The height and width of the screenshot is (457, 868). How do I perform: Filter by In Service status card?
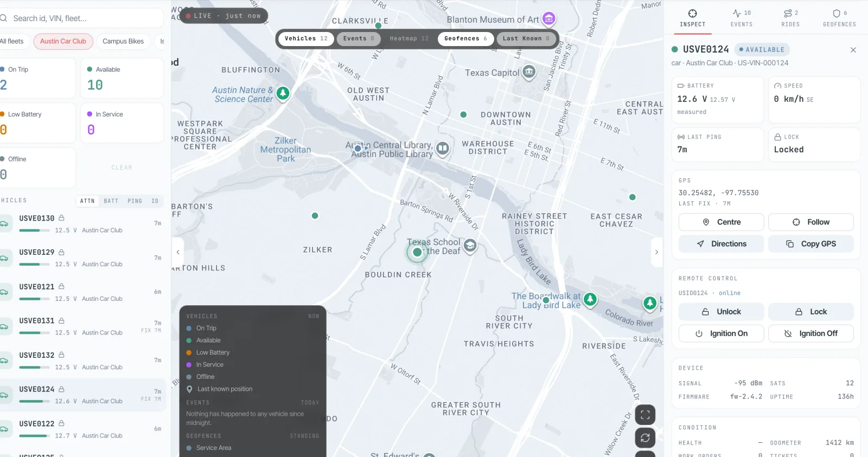click(122, 123)
